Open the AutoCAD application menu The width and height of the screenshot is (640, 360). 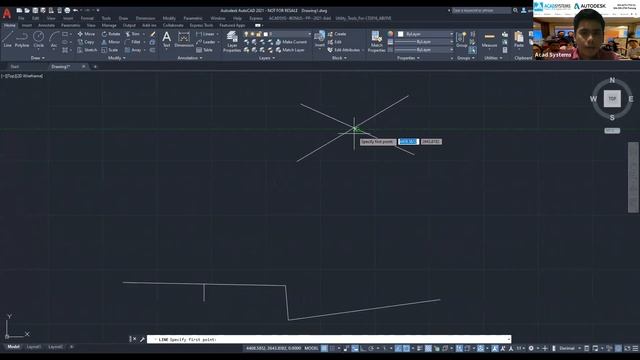(x=7, y=13)
